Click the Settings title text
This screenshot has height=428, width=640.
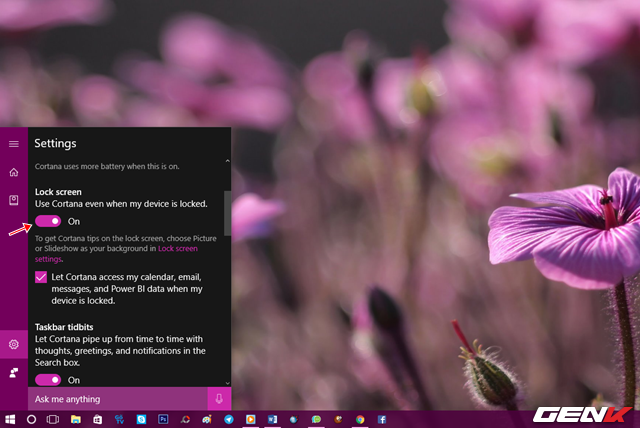[x=55, y=143]
